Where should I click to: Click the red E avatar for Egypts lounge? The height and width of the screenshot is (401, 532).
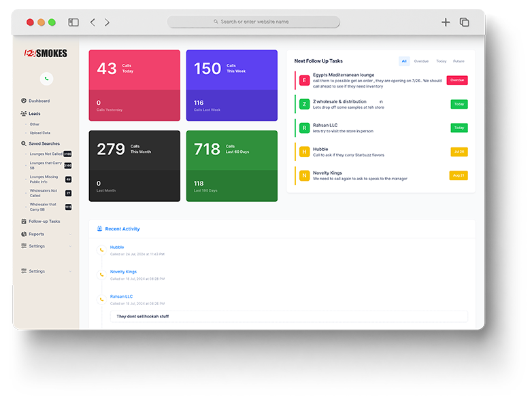(304, 80)
